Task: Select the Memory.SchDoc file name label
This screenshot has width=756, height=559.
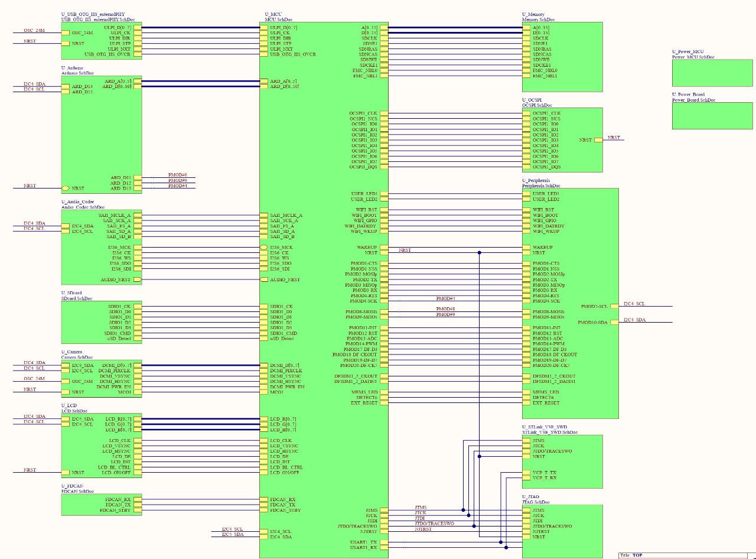Action: pyautogui.click(x=539, y=19)
